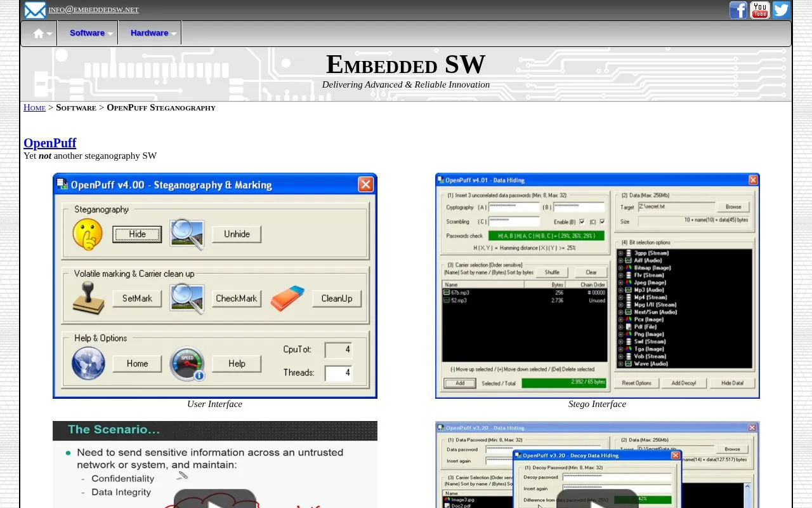Viewport: 812px width, 508px height.
Task: Click the 'Embedded SW' site title
Action: click(406, 64)
